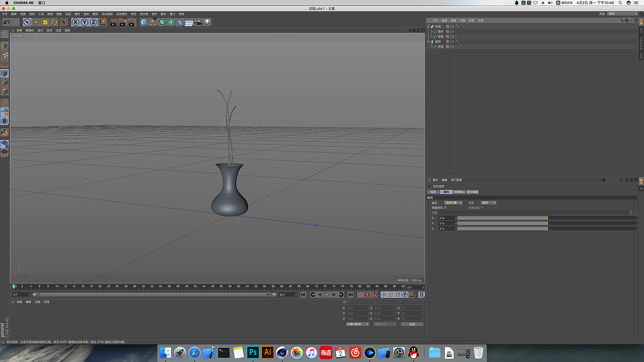Open the 方向 dropdown set to 轴向
Image resolution: width=644 pixels, height=362 pixels.
(x=489, y=203)
